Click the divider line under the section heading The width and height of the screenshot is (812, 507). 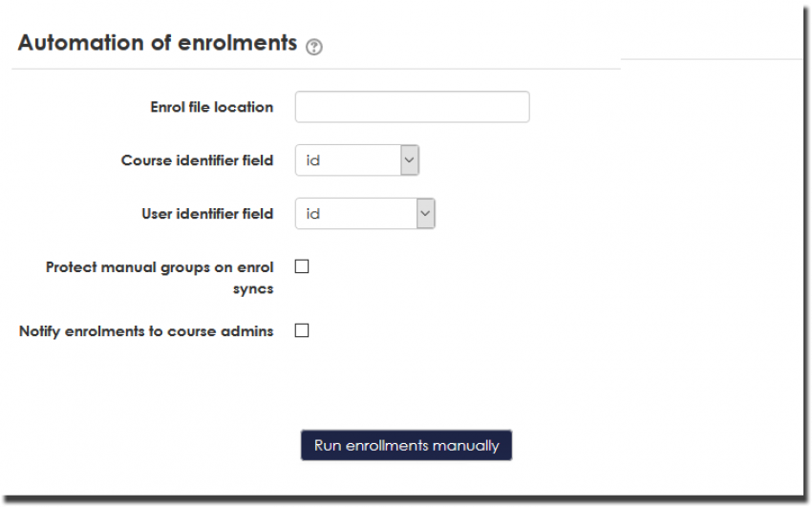pos(315,69)
